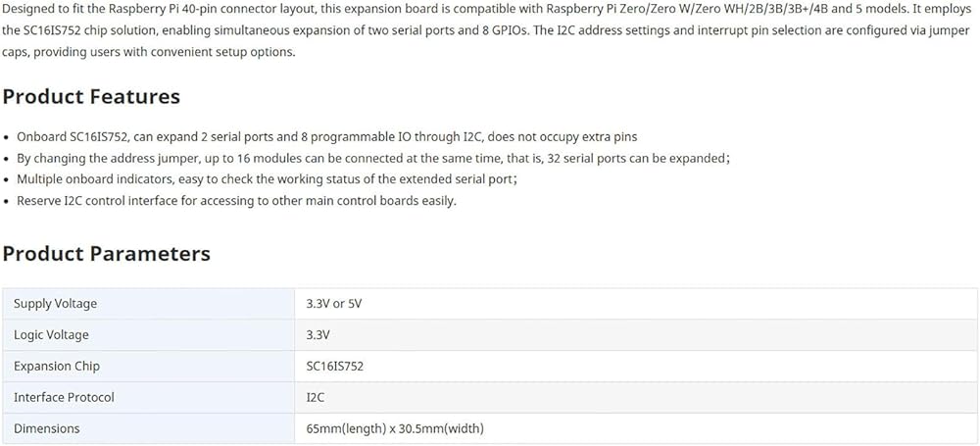980x446 pixels.
Task: Click the 65mm(length) x 30.5mm(width) value
Action: click(x=395, y=428)
